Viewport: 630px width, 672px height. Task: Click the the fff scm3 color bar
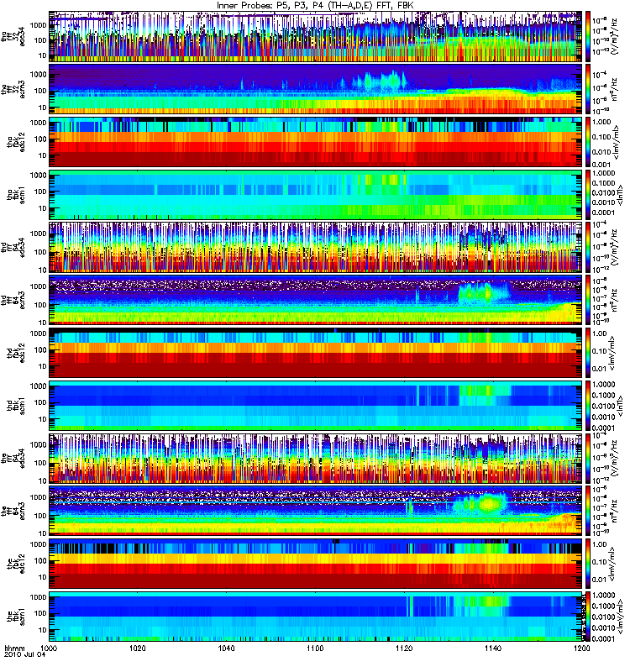point(588,512)
